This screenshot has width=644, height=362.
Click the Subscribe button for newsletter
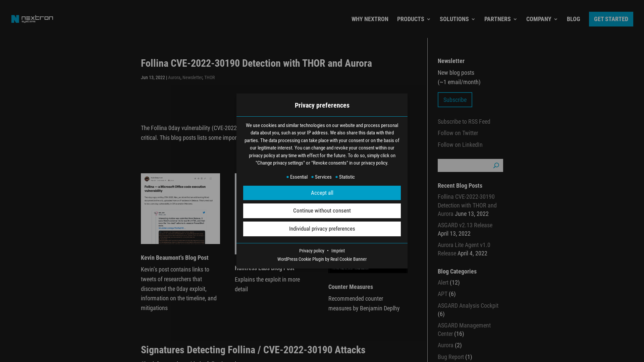[x=455, y=100]
